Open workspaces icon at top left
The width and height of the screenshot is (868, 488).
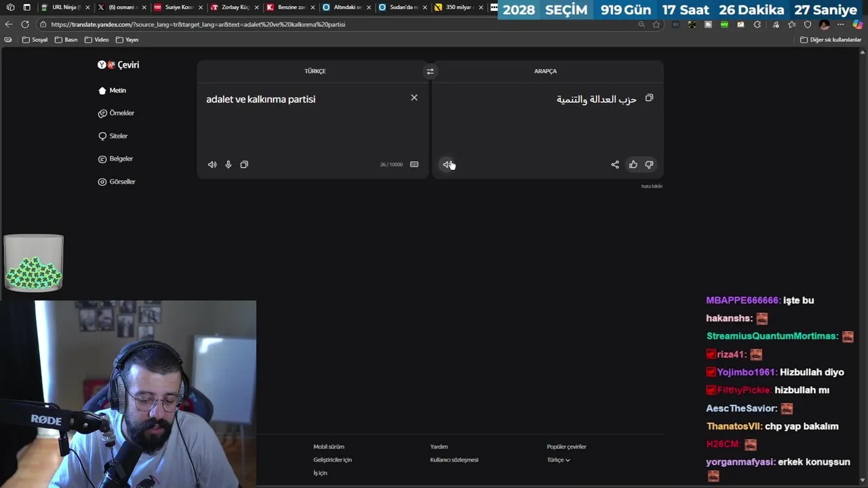(10, 7)
